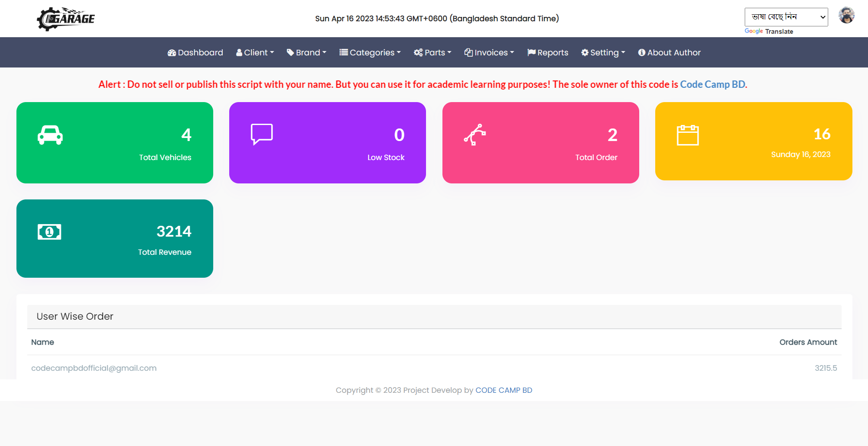Viewport: 868px width, 446px height.
Task: Click codecampbdofficial@gmail.com in the order table
Action: [x=93, y=368]
